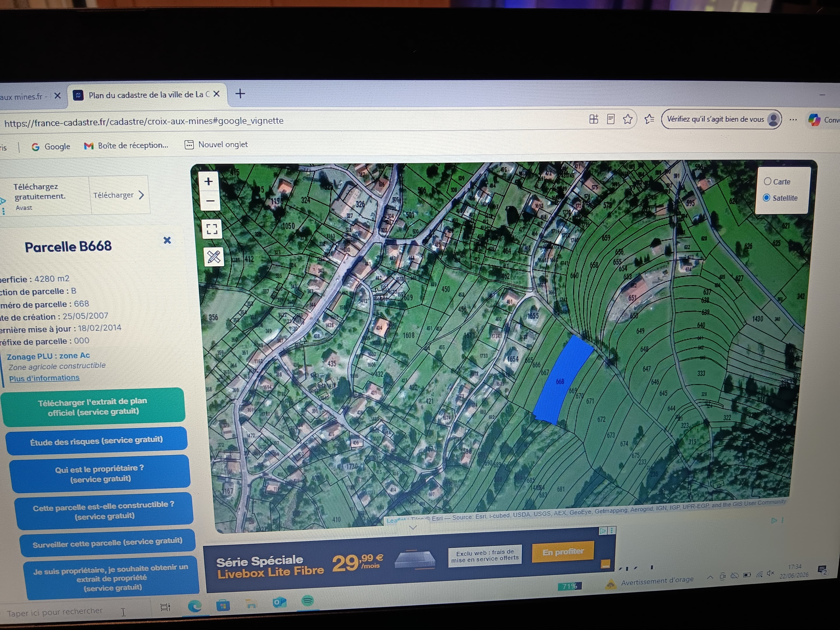Open the 'Boîte de réception' Gmail bookmark
840x630 pixels.
pos(126,145)
